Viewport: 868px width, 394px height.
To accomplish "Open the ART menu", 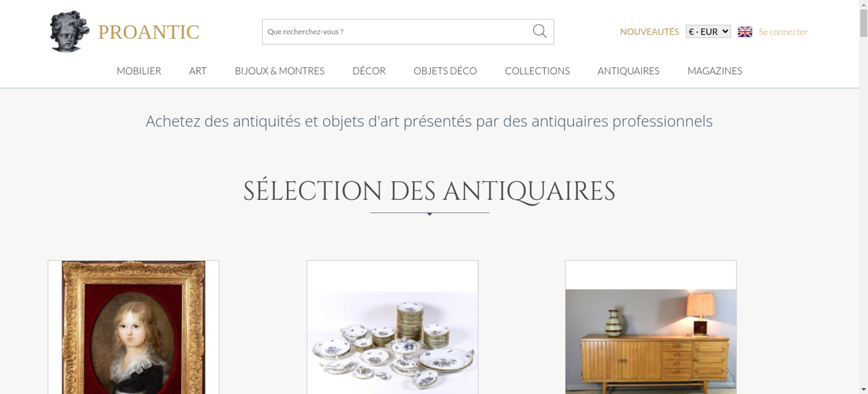I will 198,71.
